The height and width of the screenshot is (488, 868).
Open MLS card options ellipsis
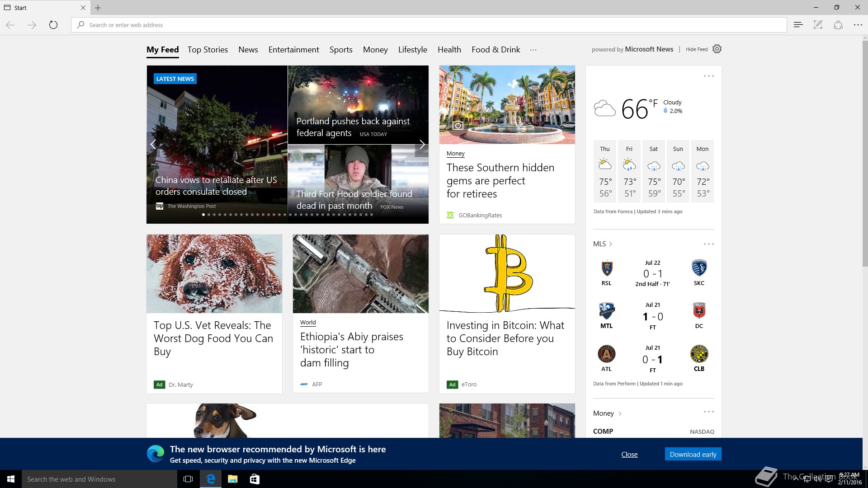(x=708, y=244)
